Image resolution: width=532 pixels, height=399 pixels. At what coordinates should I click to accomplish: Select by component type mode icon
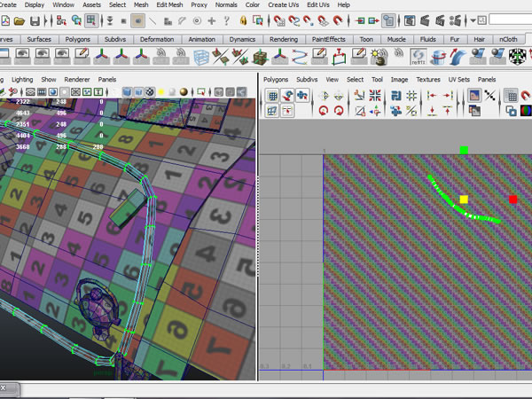click(91, 20)
